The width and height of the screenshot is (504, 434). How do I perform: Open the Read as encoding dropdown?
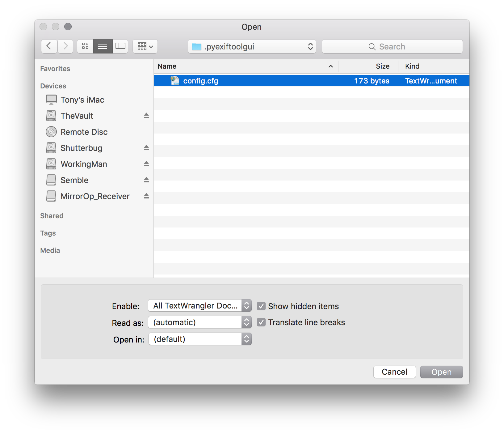click(x=200, y=322)
